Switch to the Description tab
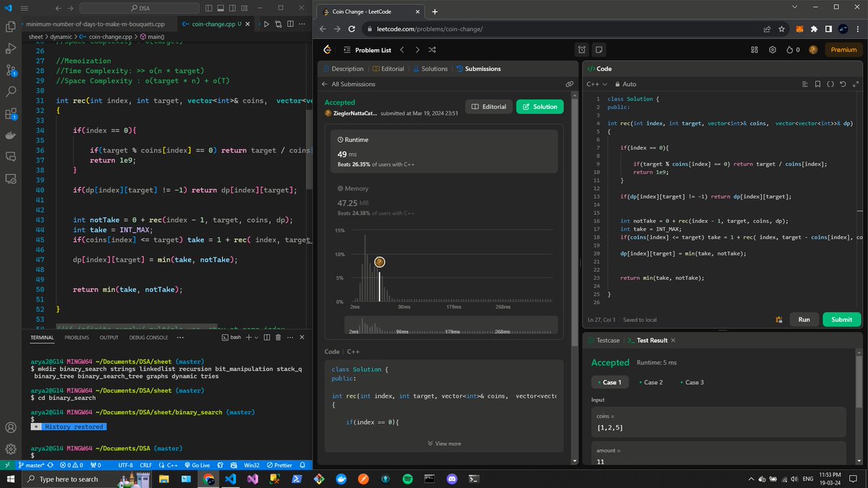 (x=343, y=69)
